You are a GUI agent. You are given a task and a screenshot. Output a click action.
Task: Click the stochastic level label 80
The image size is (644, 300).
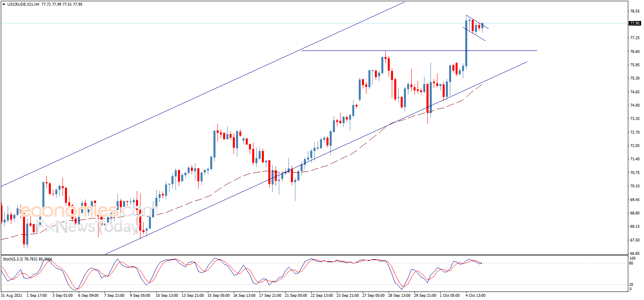pos(631,263)
